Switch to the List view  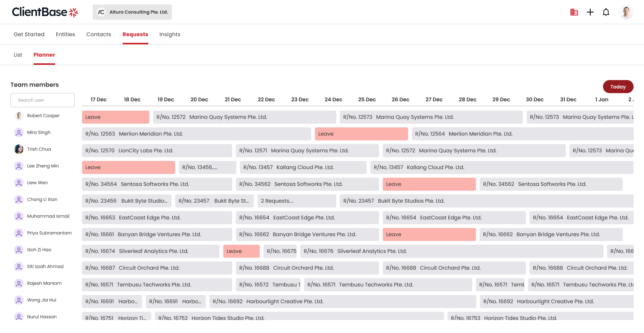coord(18,55)
